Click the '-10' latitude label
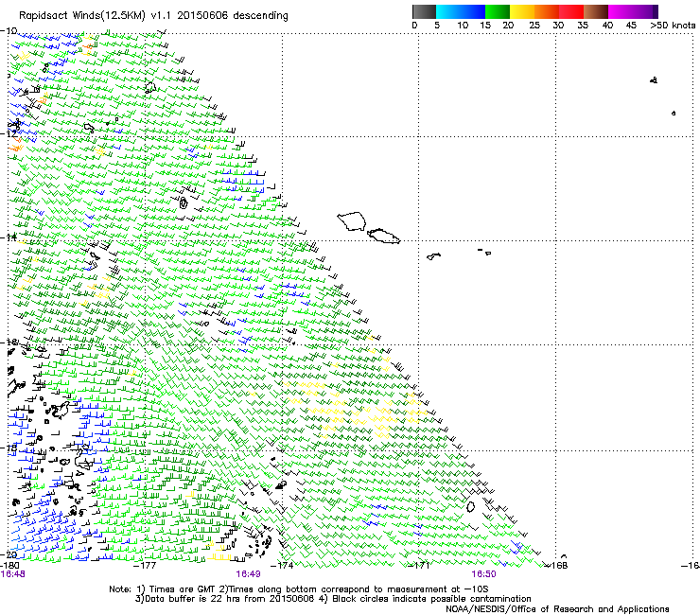Screen dimensions: 700x615 [x=9, y=31]
